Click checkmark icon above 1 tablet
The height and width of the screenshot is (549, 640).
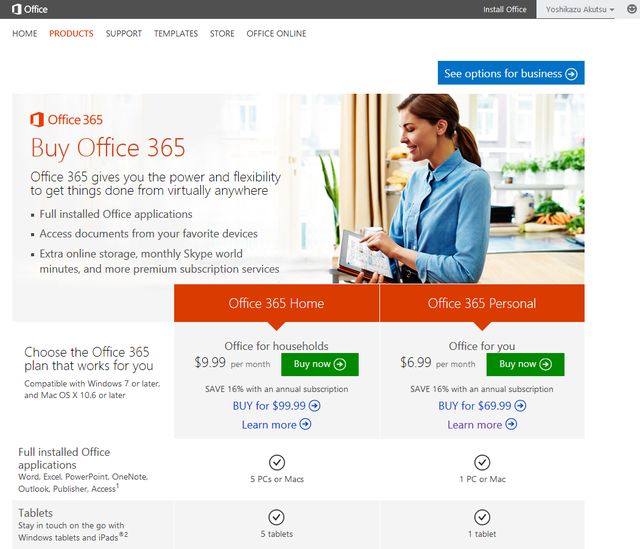pyautogui.click(x=482, y=517)
